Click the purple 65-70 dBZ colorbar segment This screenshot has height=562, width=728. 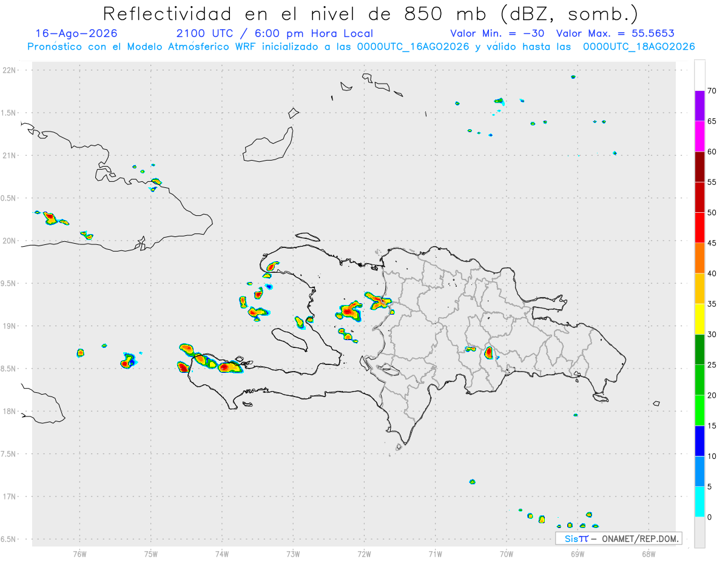point(699,106)
